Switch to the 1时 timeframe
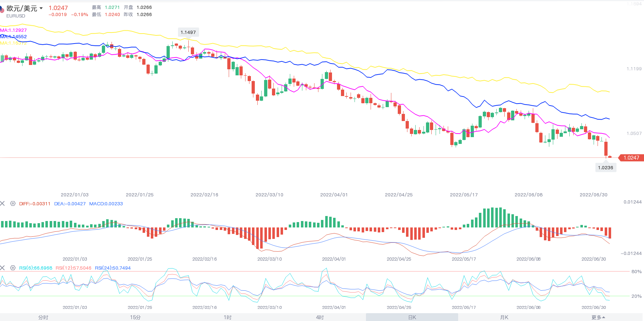 tap(228, 317)
